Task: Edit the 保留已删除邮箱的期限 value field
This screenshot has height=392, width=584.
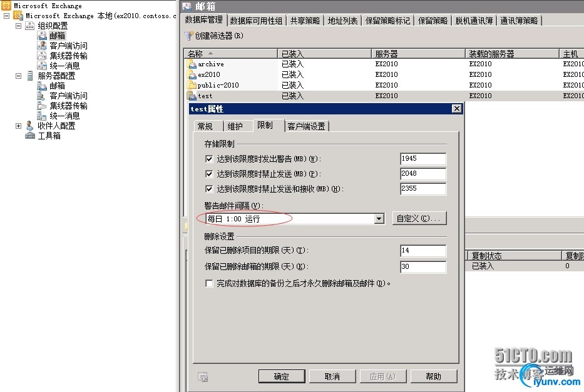Action: pos(423,267)
